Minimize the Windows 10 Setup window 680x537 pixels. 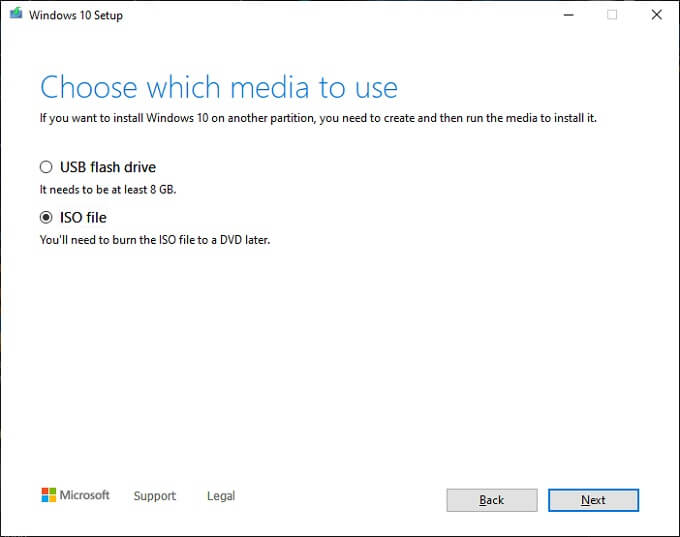pyautogui.click(x=567, y=15)
